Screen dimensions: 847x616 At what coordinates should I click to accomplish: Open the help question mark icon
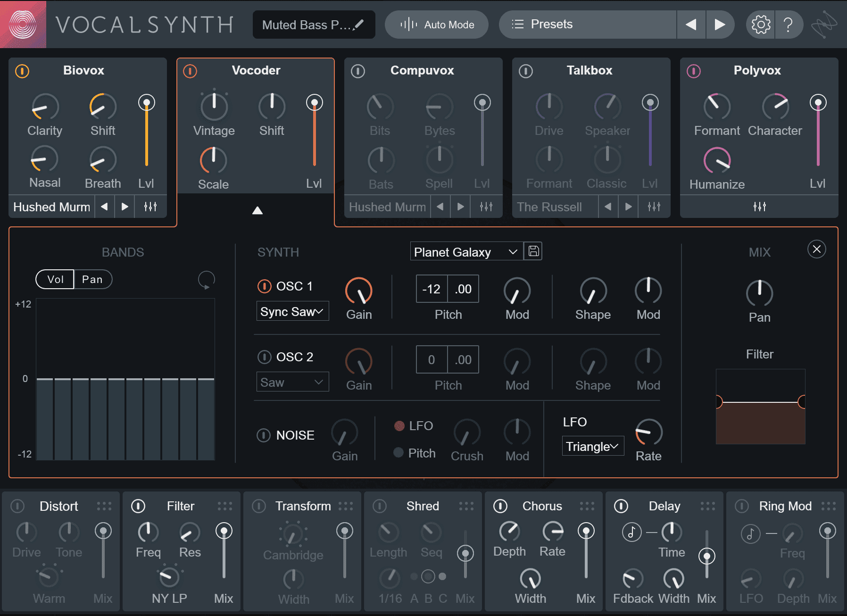tap(788, 25)
